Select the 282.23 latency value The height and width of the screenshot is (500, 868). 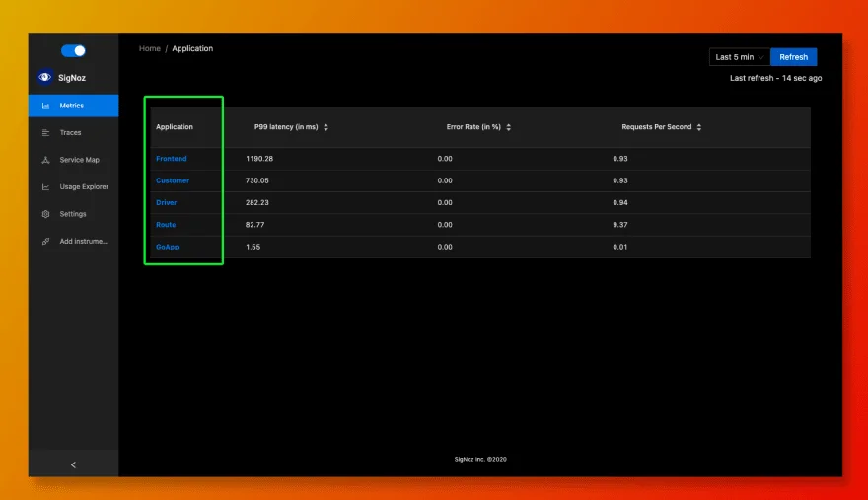pyautogui.click(x=256, y=202)
